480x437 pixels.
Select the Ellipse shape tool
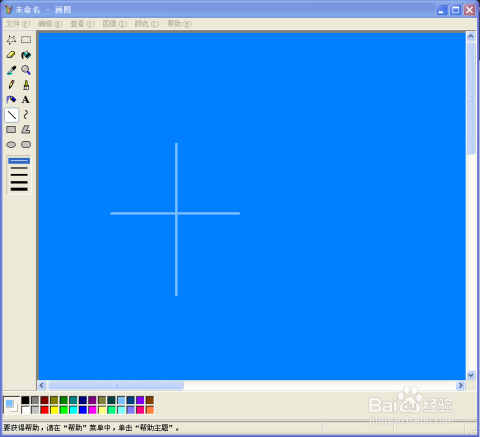pyautogui.click(x=11, y=144)
